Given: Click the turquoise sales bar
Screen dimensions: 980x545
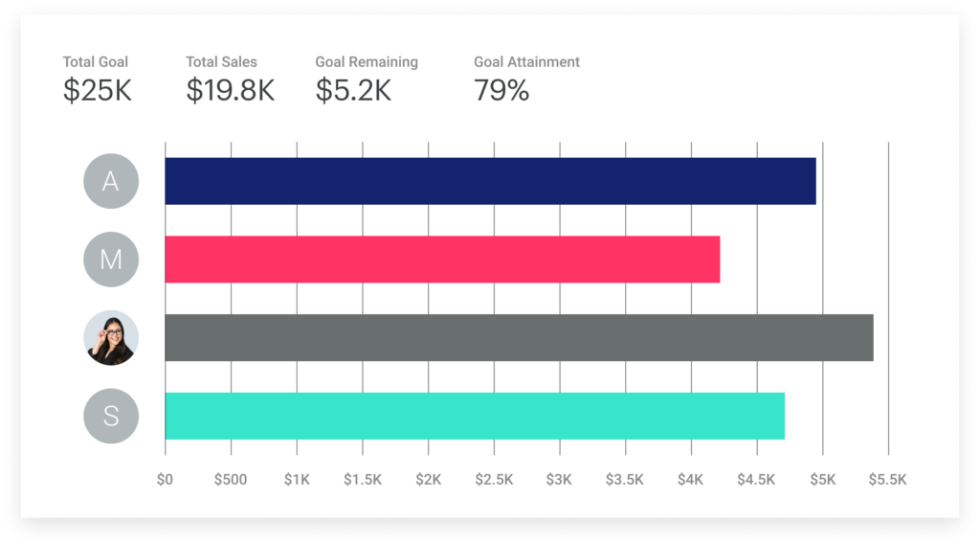Looking at the screenshot, I should [x=475, y=416].
